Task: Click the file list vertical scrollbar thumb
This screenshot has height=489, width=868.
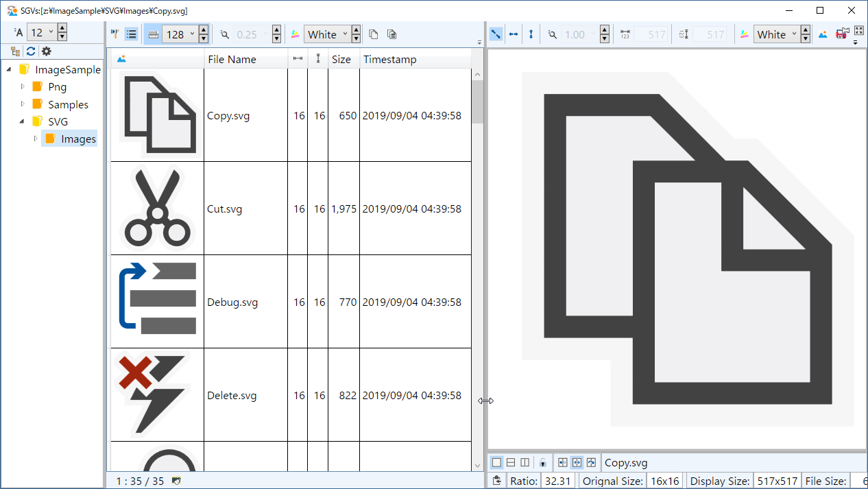Action: [x=478, y=102]
